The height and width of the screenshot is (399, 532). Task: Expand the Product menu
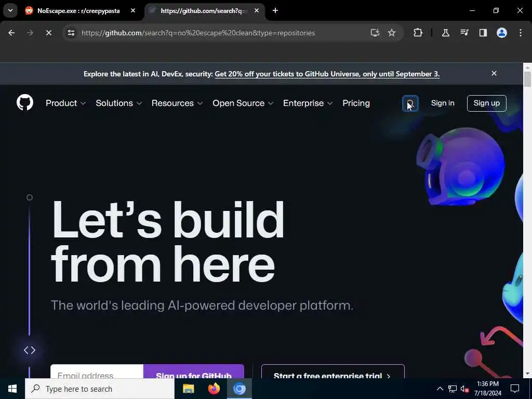(x=66, y=103)
